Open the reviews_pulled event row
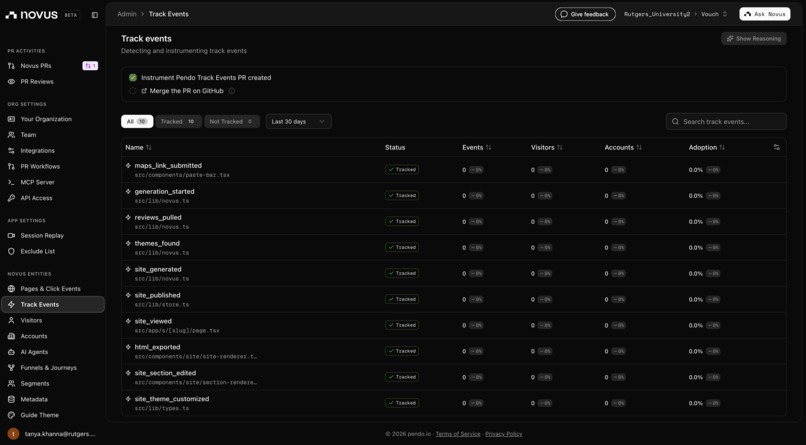Image resolution: width=806 pixels, height=445 pixels. 453,221
